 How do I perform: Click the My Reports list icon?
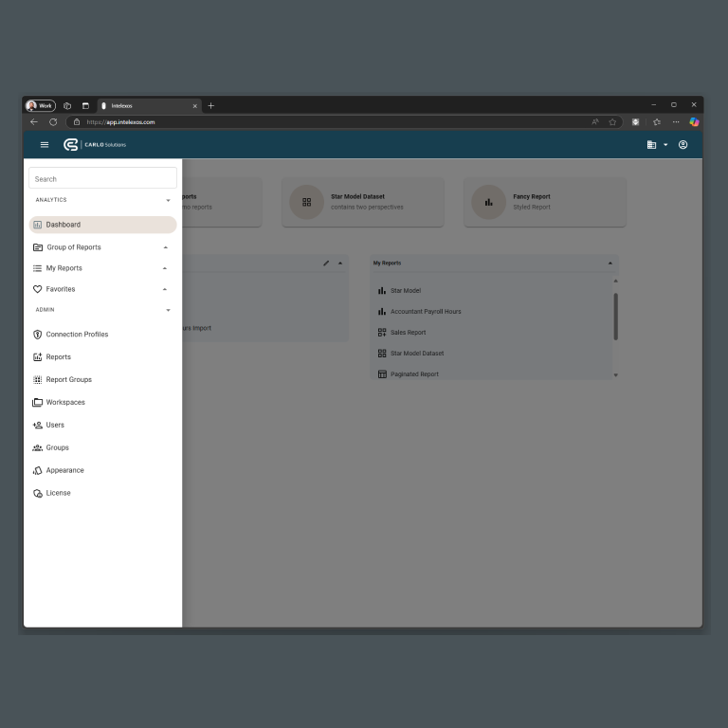tap(38, 268)
